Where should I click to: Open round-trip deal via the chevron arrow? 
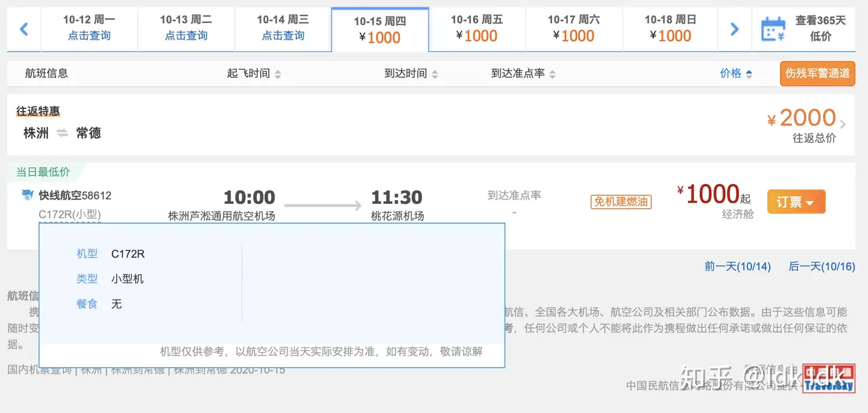pyautogui.click(x=843, y=124)
